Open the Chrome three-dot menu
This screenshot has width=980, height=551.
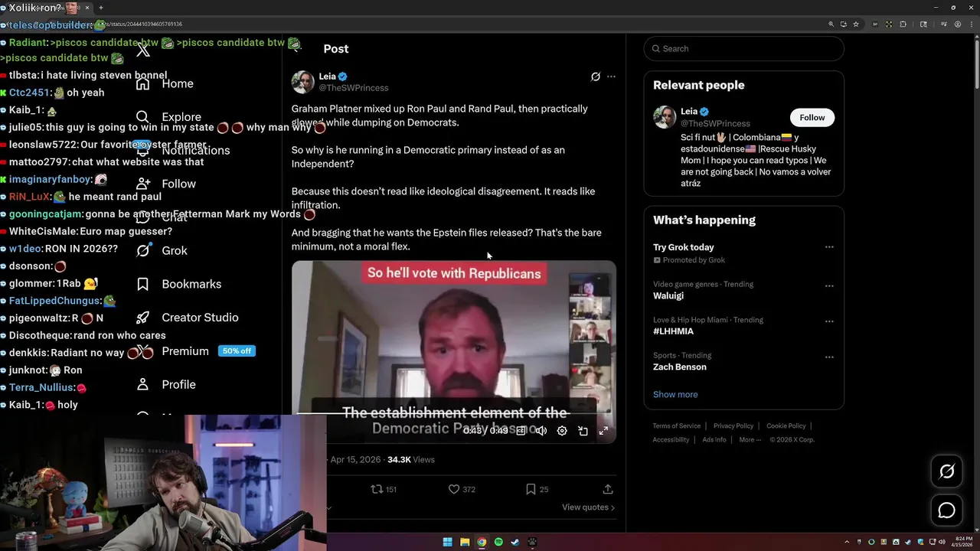click(x=971, y=24)
